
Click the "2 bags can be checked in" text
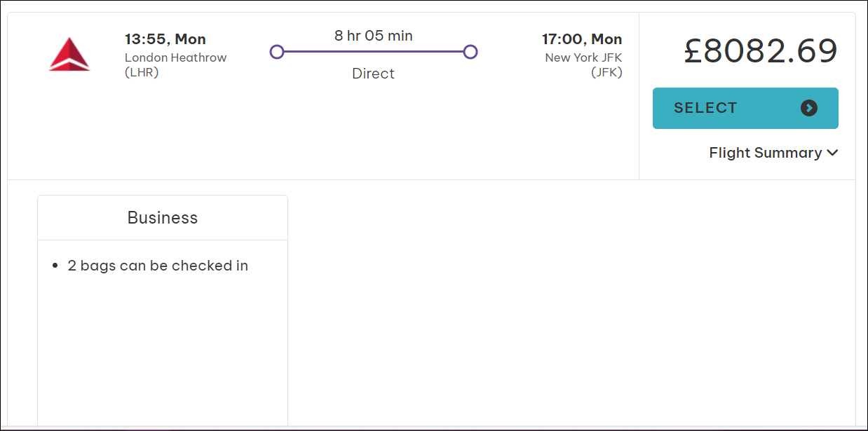[158, 266]
